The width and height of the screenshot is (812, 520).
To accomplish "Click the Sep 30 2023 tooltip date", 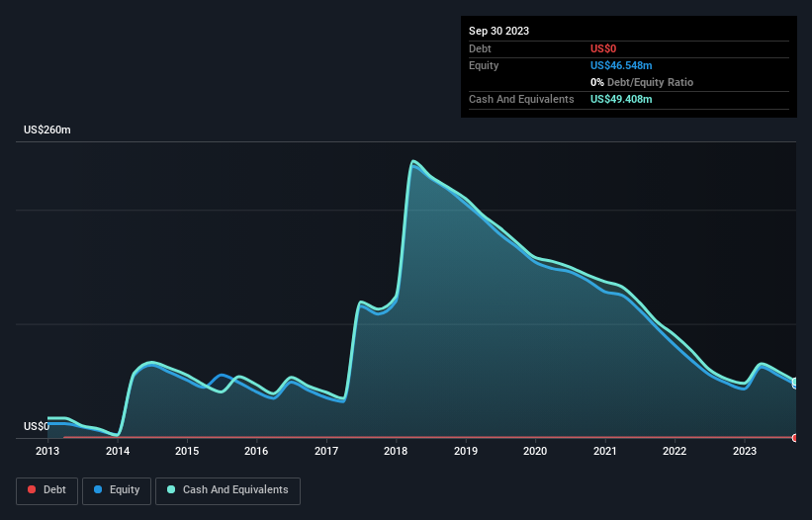I will 498,31.
